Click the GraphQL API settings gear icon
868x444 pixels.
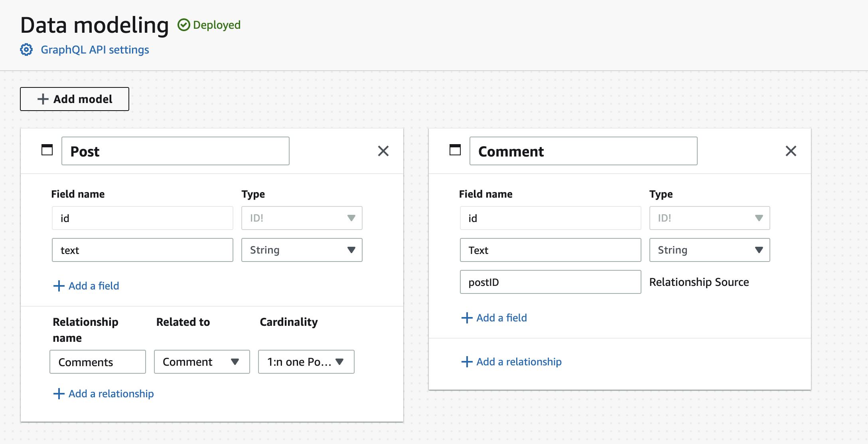[26, 50]
